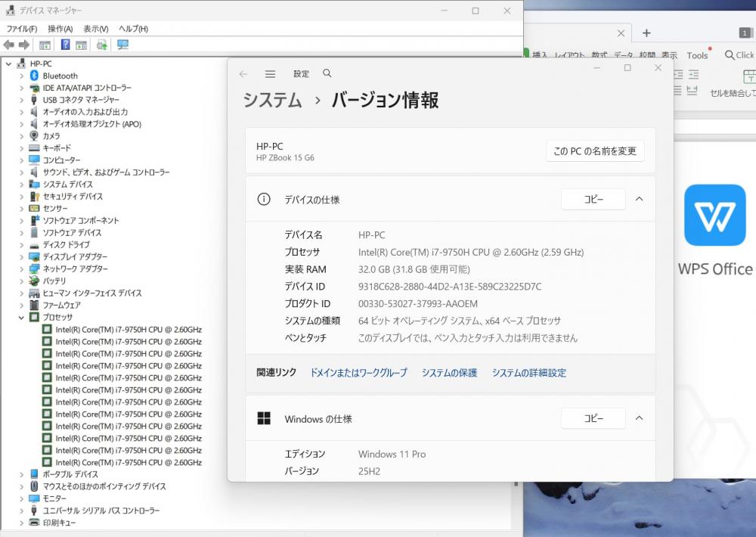Click この PC の名前を変更 button

[x=595, y=151]
